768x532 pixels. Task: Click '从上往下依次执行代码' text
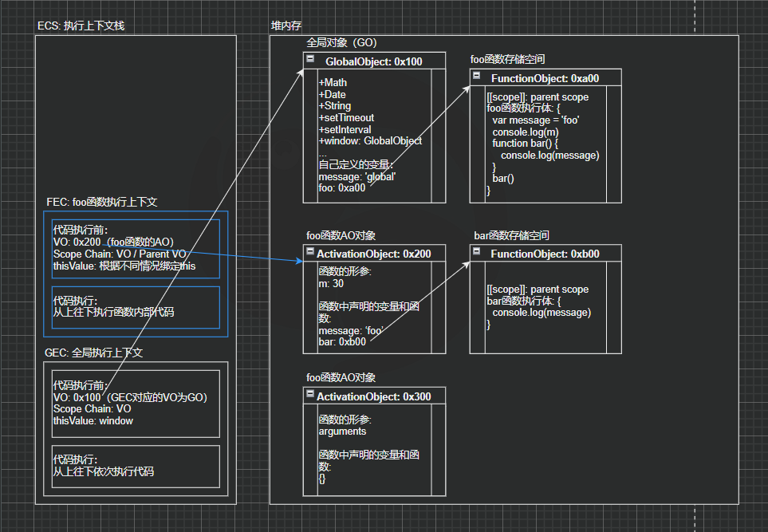point(104,471)
